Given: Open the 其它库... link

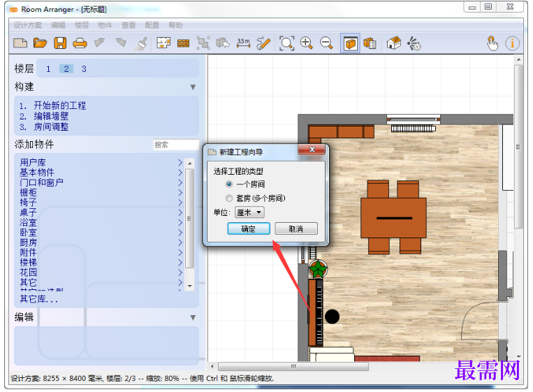Looking at the screenshot, I should point(39,299).
